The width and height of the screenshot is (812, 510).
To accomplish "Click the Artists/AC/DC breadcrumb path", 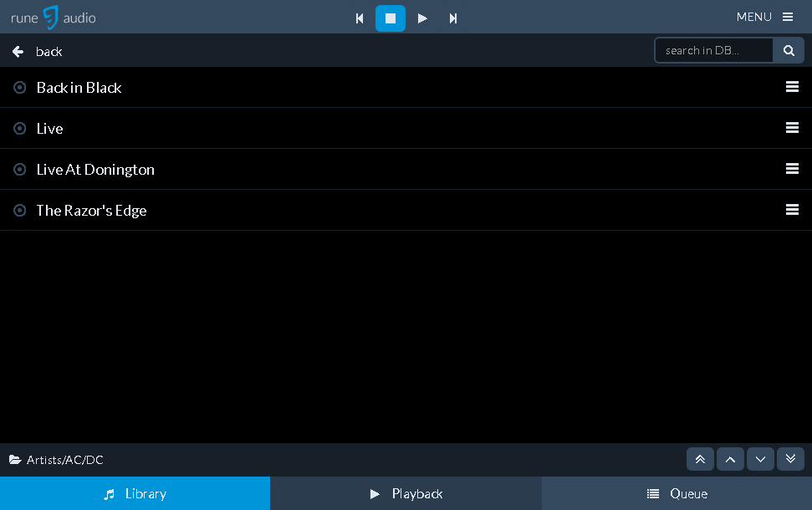I will pos(64,460).
